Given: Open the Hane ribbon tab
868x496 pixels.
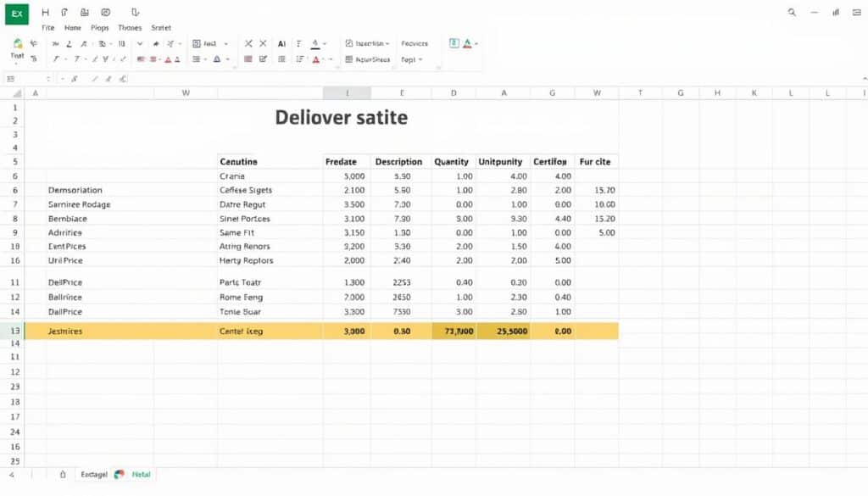Looking at the screenshot, I should pos(73,28).
